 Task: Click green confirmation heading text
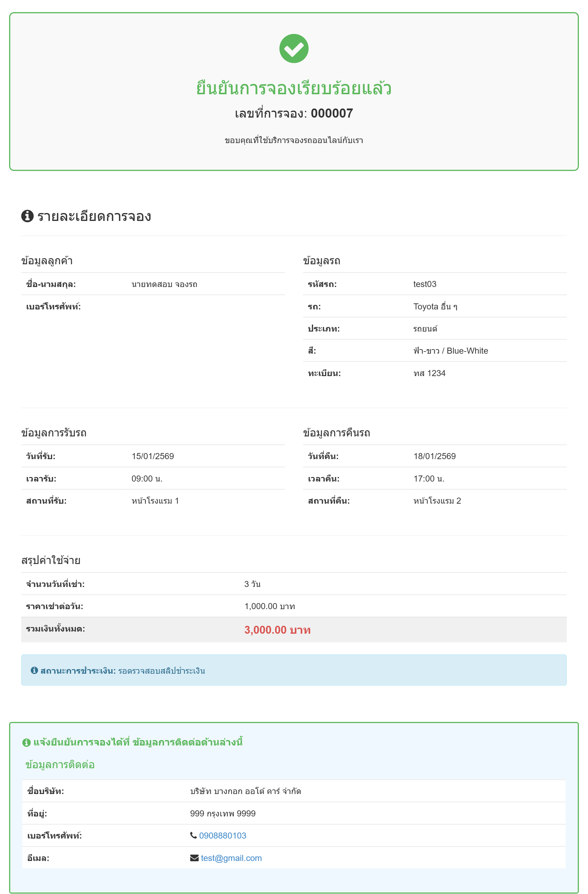pyautogui.click(x=294, y=88)
